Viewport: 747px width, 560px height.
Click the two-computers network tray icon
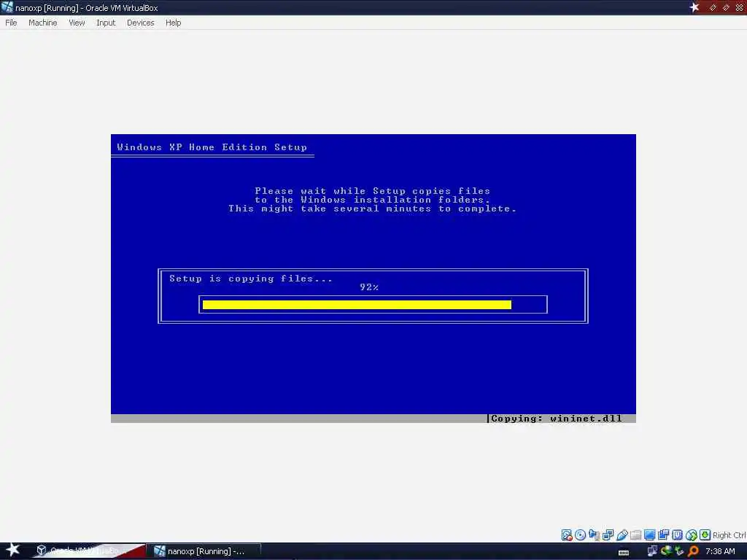(652, 551)
